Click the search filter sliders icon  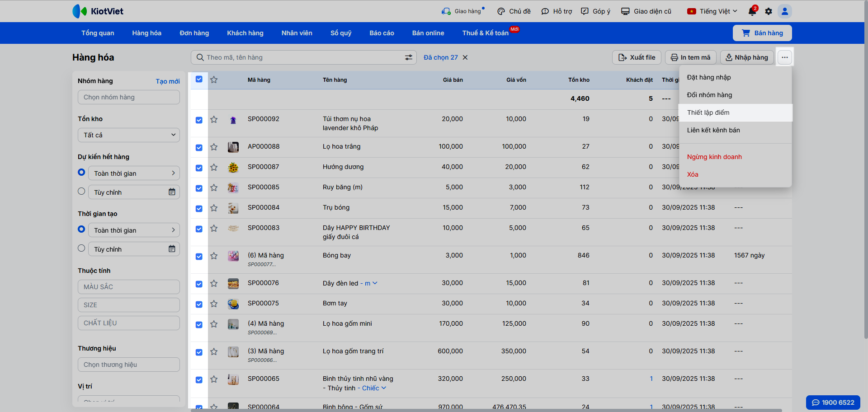[x=408, y=57]
